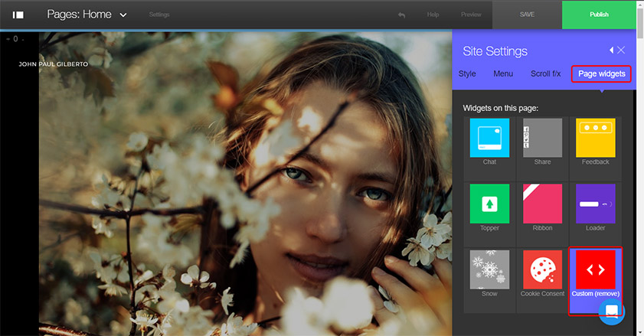Screen dimensions: 644x336
Task: Expand the Pages: Home dropdown
Action: (123, 15)
